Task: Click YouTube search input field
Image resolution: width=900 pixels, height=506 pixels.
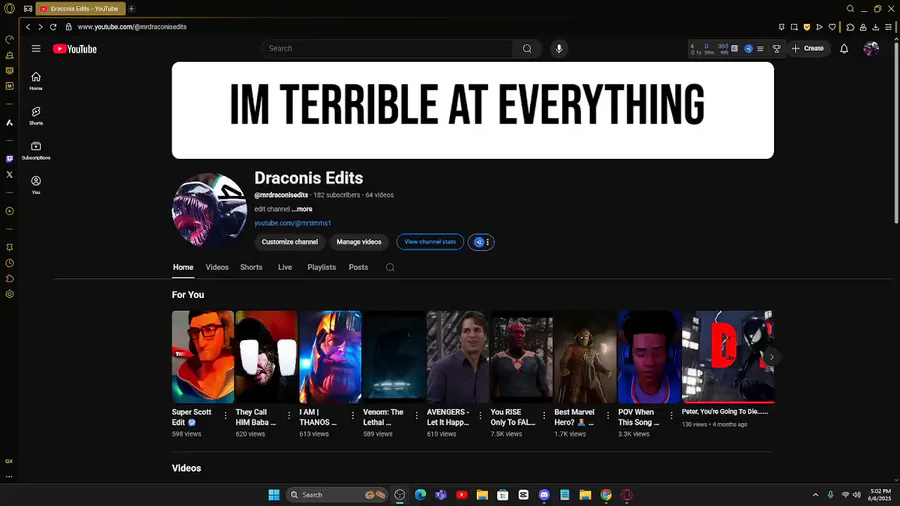Action: coord(387,49)
